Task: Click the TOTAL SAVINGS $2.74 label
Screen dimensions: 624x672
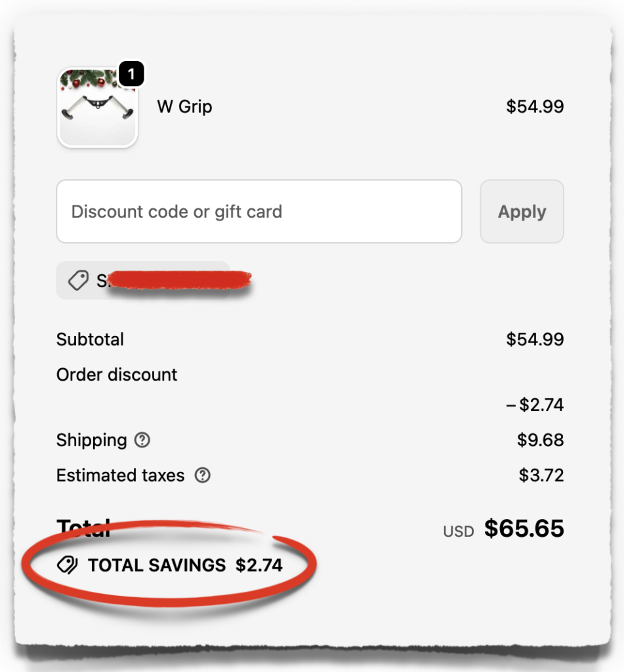Action: 186,564
